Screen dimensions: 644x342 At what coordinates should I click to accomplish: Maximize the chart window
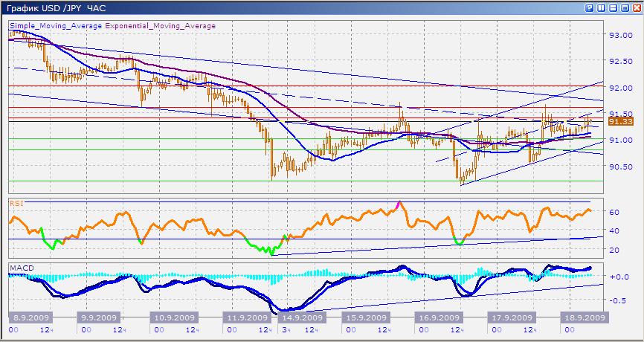pos(623,7)
